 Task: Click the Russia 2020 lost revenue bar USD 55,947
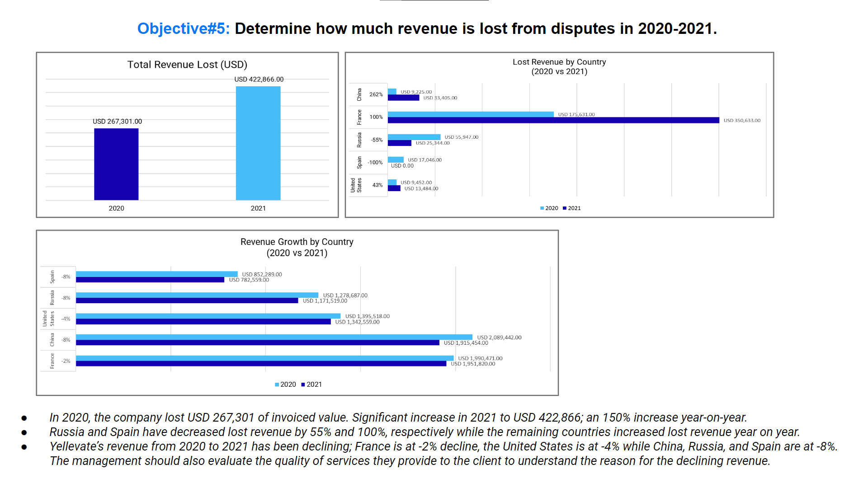414,137
